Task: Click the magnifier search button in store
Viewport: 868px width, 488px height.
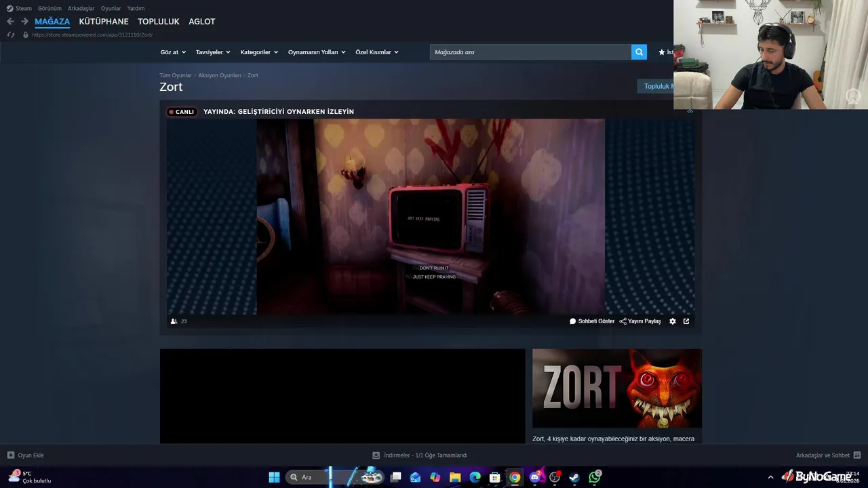Action: [x=639, y=52]
